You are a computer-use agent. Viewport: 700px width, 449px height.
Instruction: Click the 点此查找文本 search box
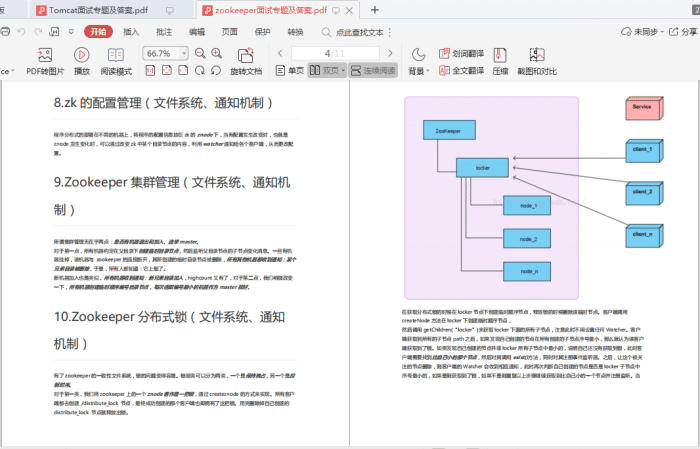(353, 32)
